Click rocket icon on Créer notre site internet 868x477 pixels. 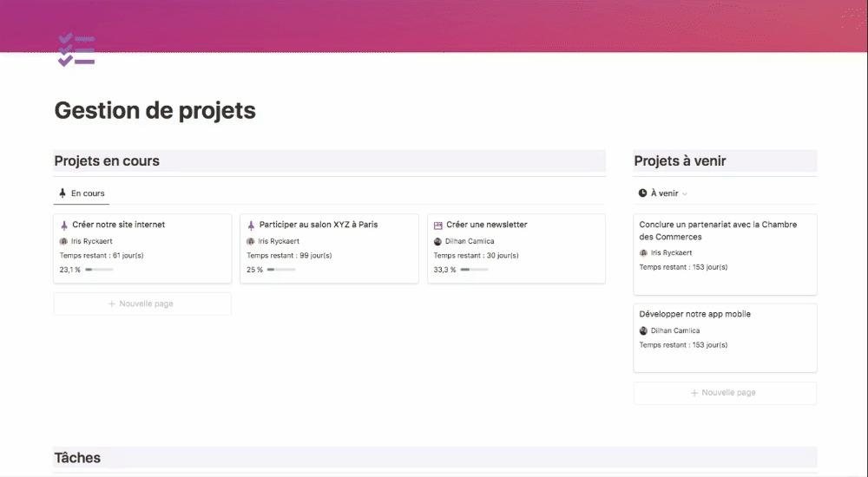(x=63, y=225)
